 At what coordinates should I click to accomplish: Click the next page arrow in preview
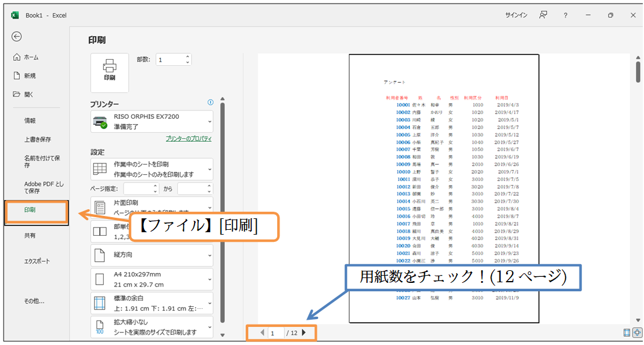(x=304, y=333)
